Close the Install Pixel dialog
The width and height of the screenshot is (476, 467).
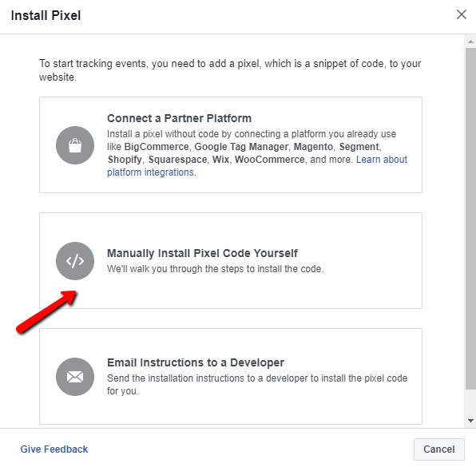(461, 14)
